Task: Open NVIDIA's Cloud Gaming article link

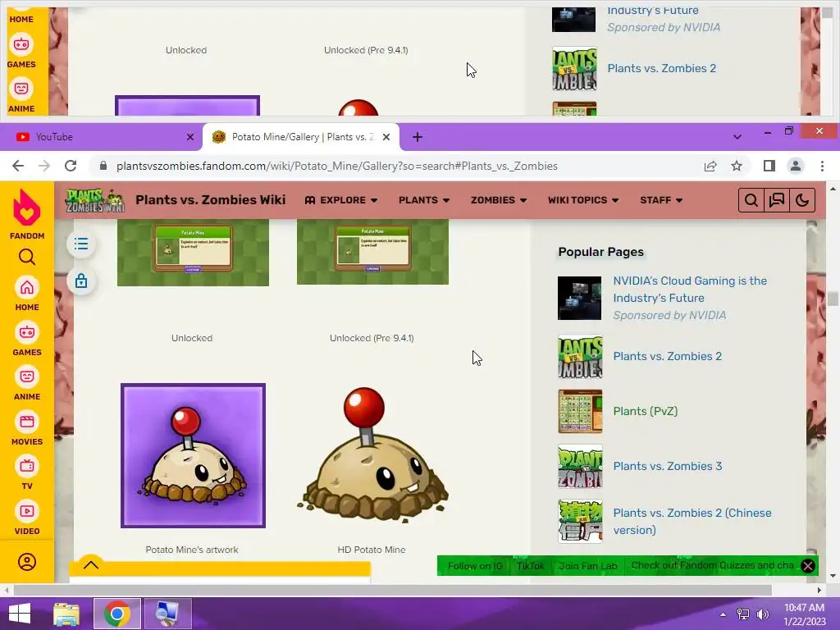Action: 690,290
